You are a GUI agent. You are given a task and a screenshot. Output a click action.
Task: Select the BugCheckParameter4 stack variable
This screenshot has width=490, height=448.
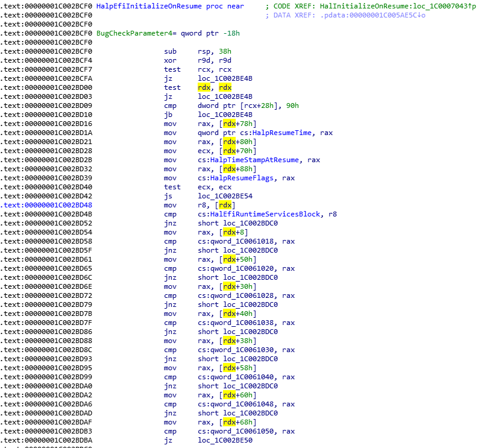[x=134, y=33]
